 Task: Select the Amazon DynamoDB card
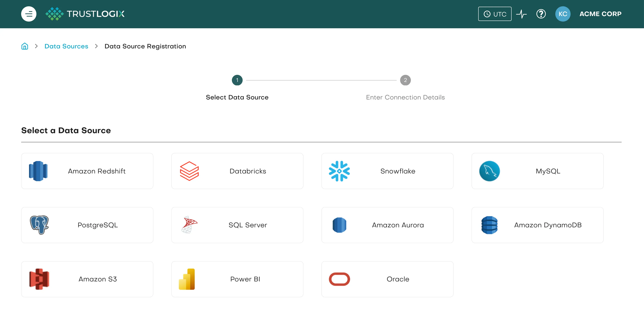[x=537, y=225]
